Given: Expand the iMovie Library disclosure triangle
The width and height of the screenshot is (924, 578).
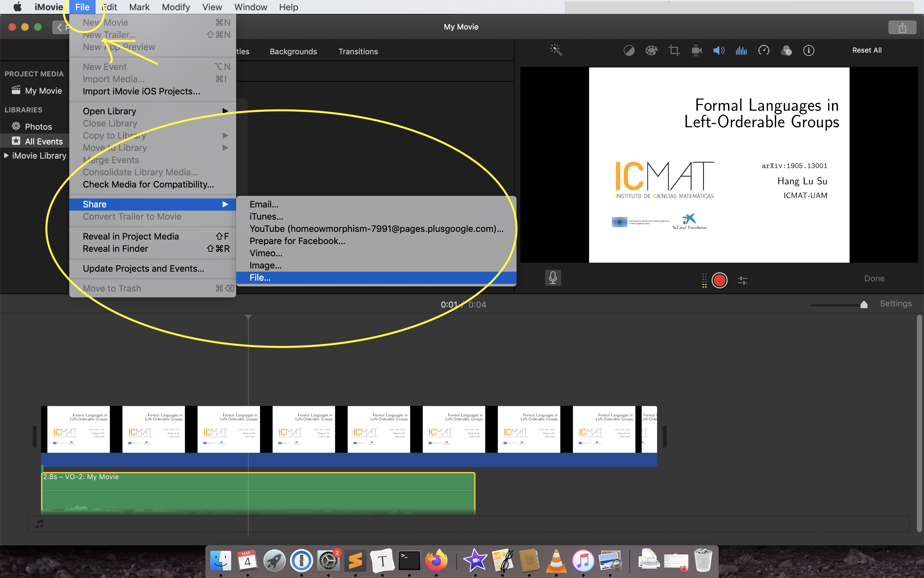Looking at the screenshot, I should click(x=6, y=156).
